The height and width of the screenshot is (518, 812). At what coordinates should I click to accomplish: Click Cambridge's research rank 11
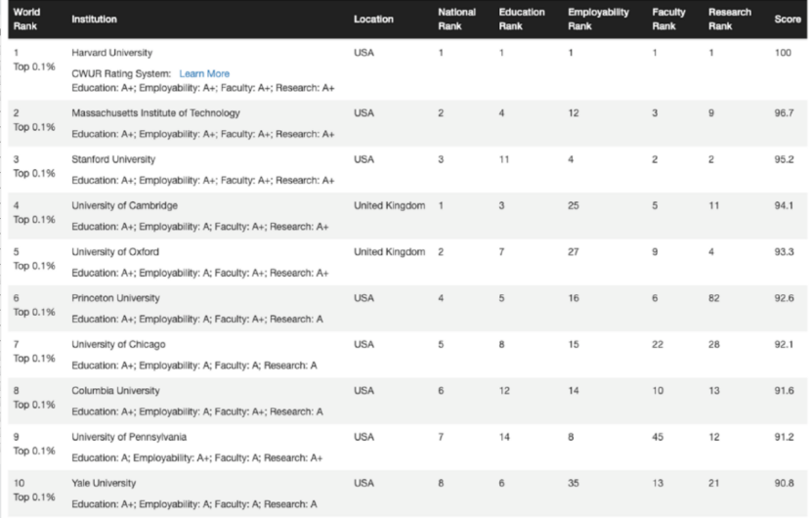(713, 205)
